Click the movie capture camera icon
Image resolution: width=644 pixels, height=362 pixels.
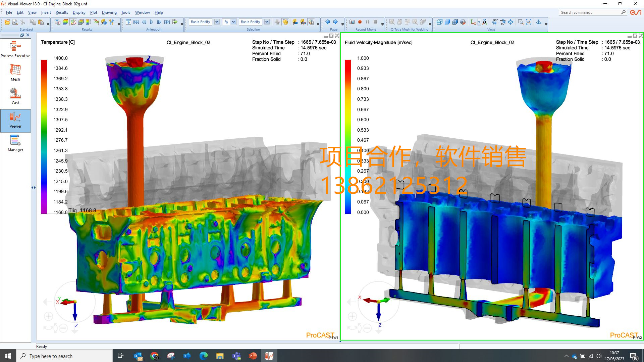click(352, 22)
